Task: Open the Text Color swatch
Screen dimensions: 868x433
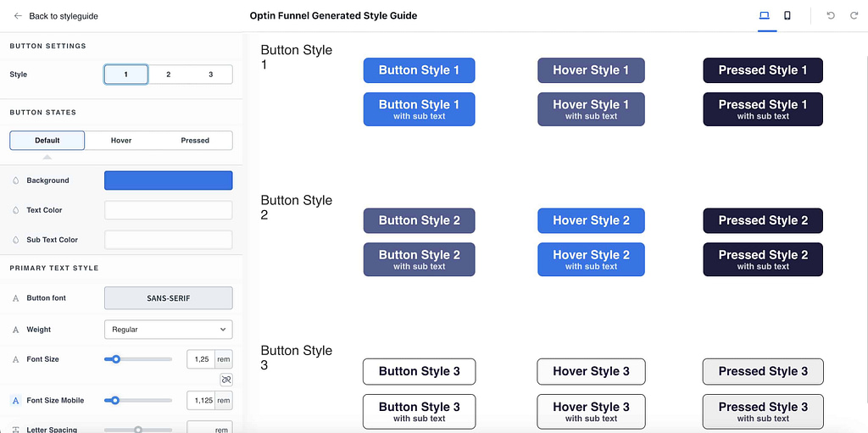Action: coord(169,210)
